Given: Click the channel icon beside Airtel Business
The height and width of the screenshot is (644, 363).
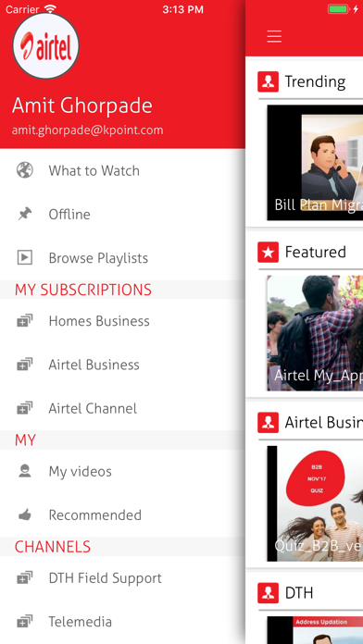Looking at the screenshot, I should 25,365.
